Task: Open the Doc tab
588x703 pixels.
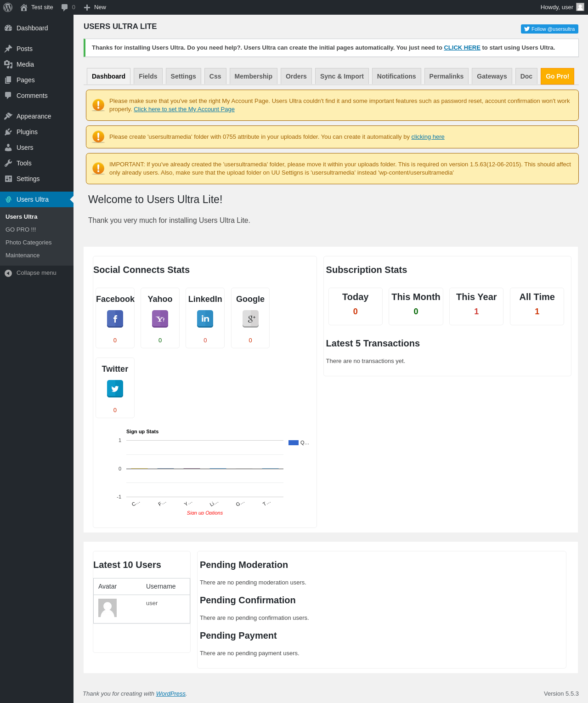Action: click(x=526, y=76)
